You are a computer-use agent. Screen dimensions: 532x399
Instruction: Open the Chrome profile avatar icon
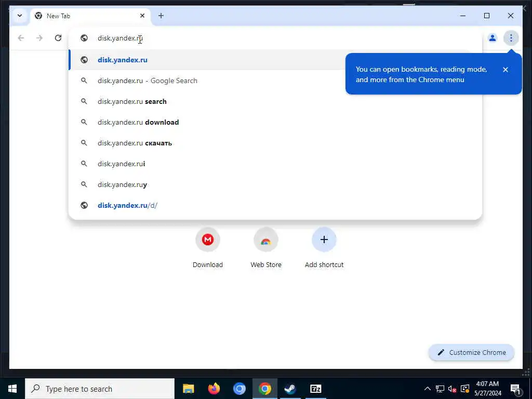493,38
